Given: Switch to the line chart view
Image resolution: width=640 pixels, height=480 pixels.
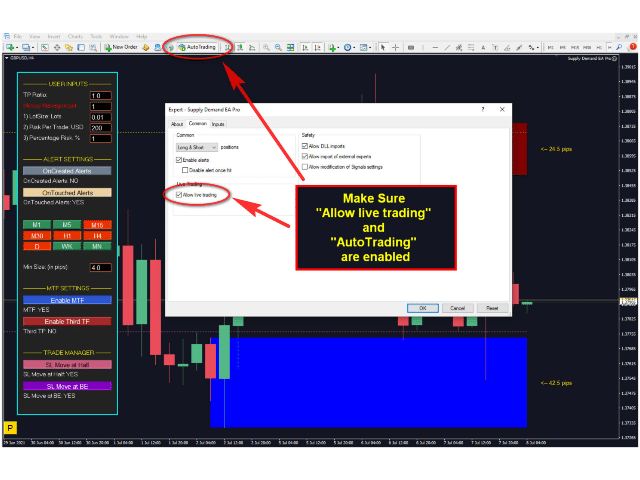Looking at the screenshot, I should [x=252, y=47].
